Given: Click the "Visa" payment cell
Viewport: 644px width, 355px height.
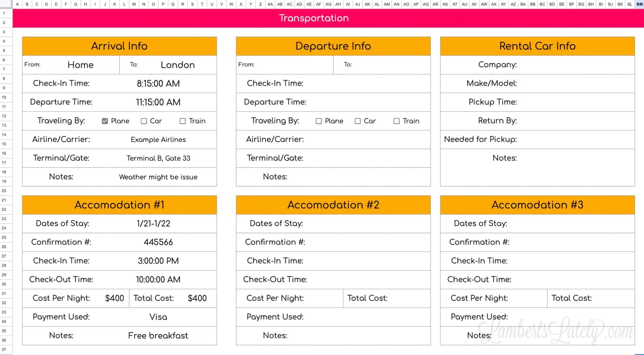Looking at the screenshot, I should (158, 317).
